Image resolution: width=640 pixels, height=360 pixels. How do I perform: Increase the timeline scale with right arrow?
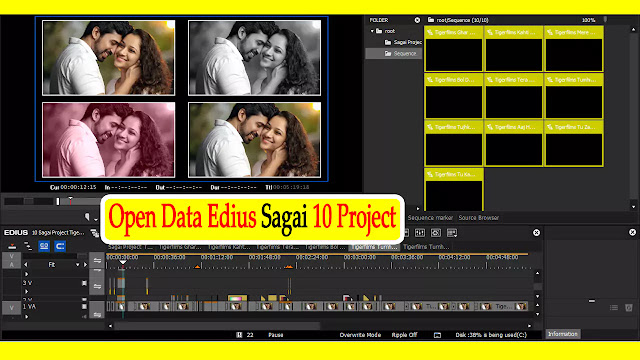point(85,265)
